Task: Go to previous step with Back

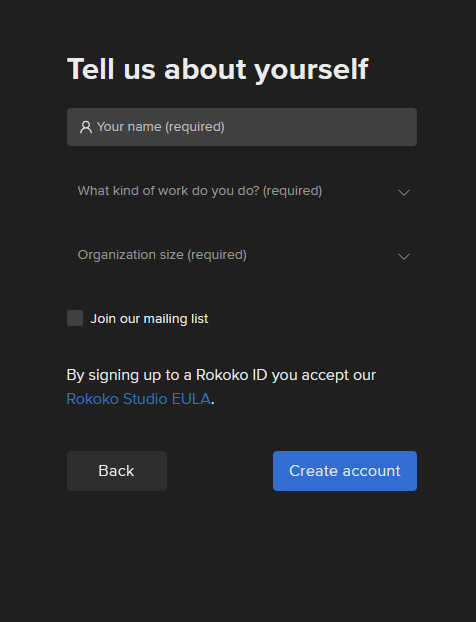Action: [x=117, y=471]
